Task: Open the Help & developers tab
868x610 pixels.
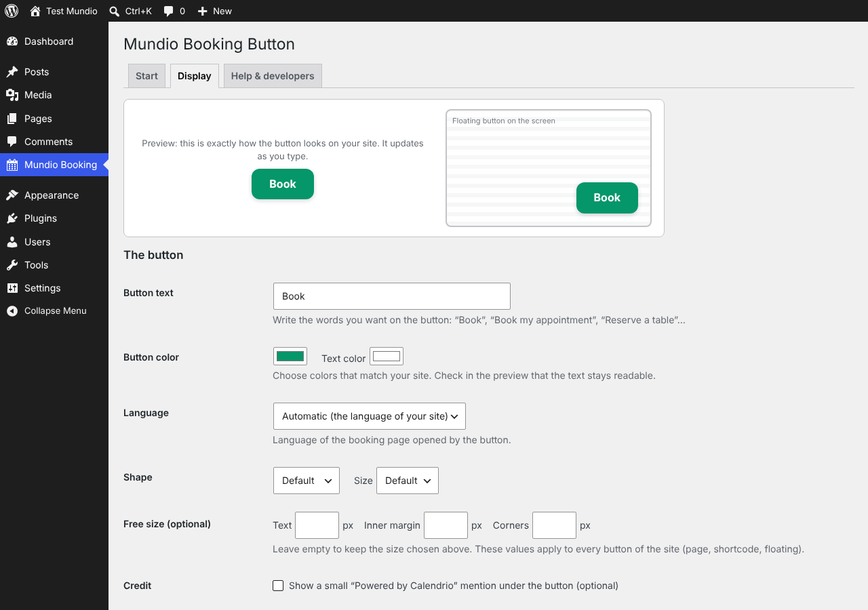Action: pos(273,76)
